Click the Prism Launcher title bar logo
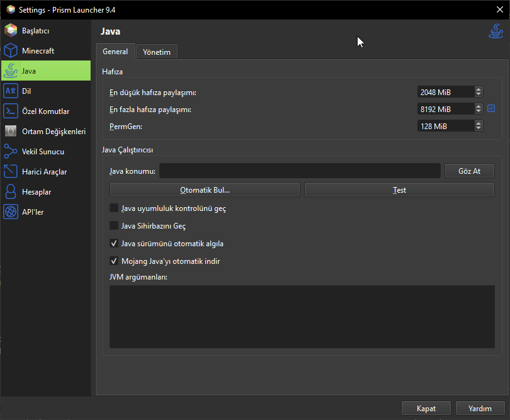510x420 pixels. coord(11,9)
